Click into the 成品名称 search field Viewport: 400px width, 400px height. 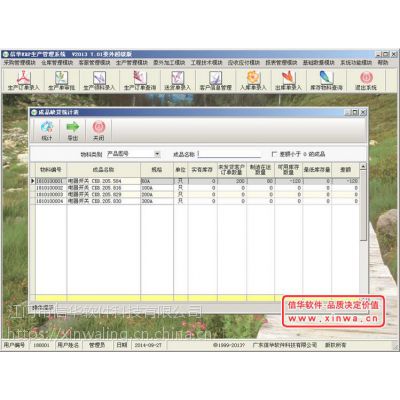(230, 154)
